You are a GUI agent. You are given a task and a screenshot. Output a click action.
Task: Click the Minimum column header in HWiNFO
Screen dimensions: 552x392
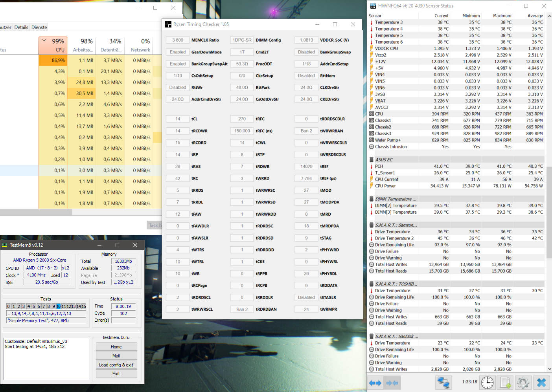point(466,16)
